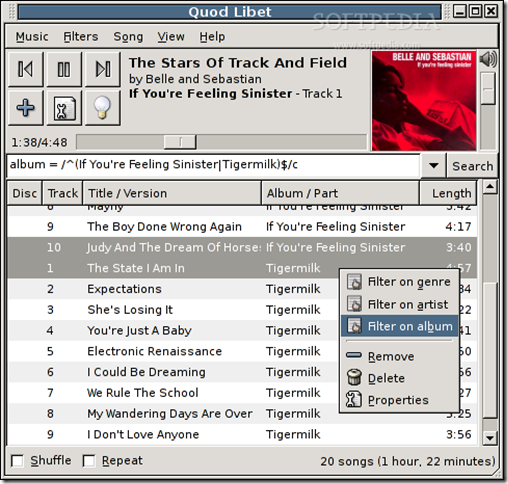Open the Music menu
508x484 pixels.
point(32,36)
